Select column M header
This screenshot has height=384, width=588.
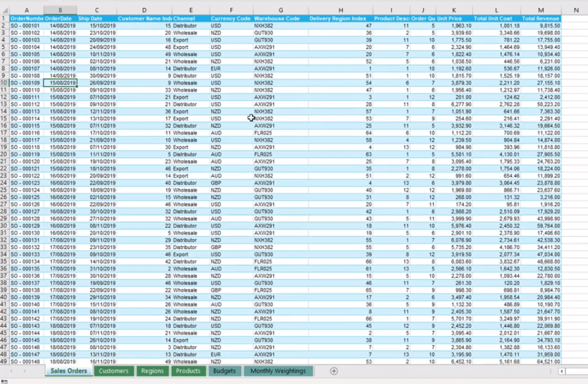[541, 10]
